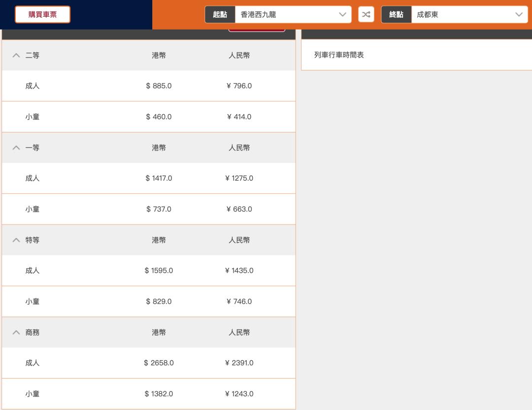The image size is (532, 410).
Task: Swap origin and destination stations
Action: 366,15
